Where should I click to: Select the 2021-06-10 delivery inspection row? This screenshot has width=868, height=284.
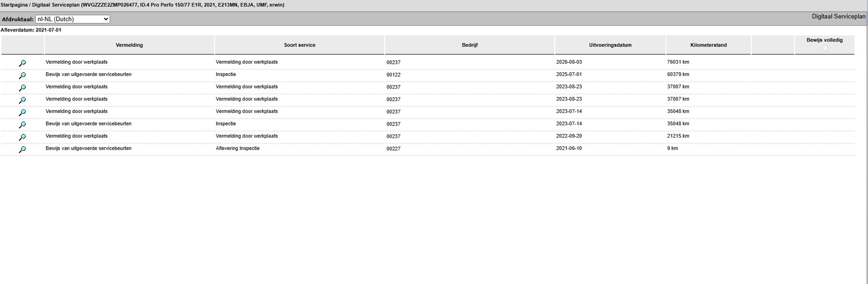click(x=428, y=149)
